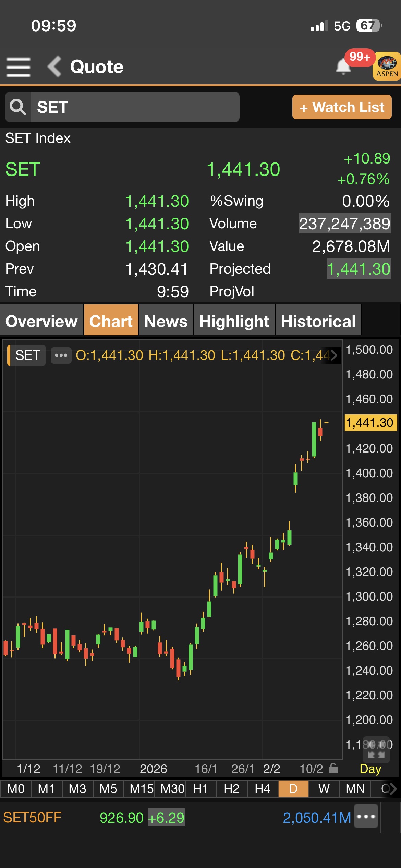Tap the 1,441.30 price marker on axis
This screenshot has height=868, width=401.
click(370, 423)
